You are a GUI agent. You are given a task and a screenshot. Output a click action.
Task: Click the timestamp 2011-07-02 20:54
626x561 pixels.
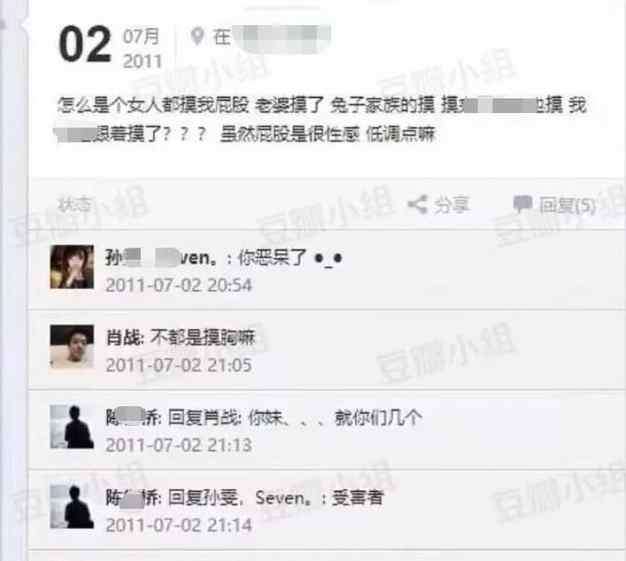pos(178,285)
